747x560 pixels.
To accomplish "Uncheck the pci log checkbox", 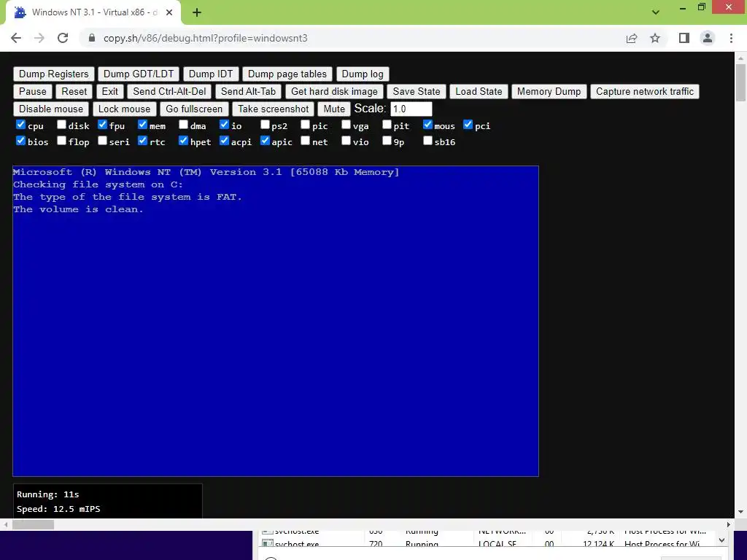I will 468,125.
